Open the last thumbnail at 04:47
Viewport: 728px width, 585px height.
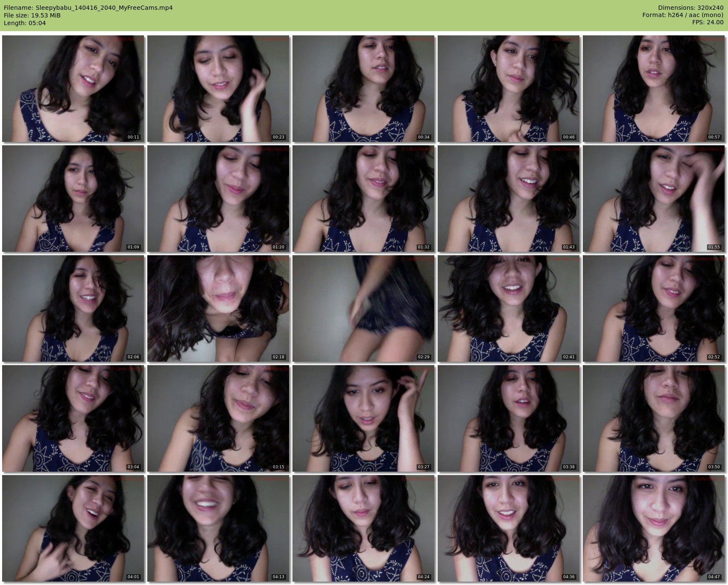653,528
